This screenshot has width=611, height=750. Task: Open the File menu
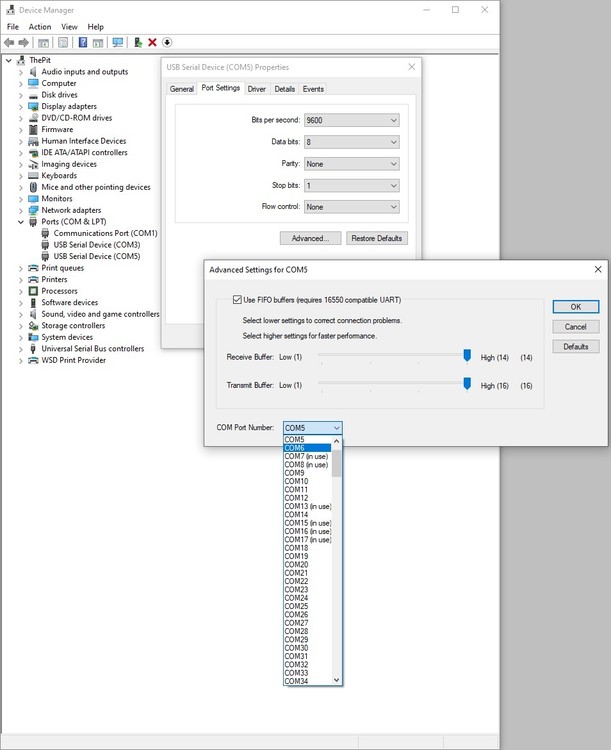coord(13,27)
